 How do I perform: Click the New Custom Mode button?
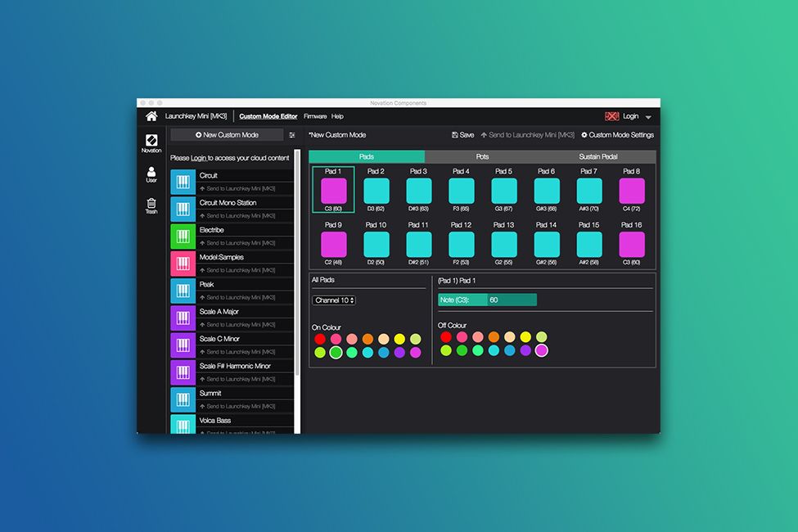(227, 135)
